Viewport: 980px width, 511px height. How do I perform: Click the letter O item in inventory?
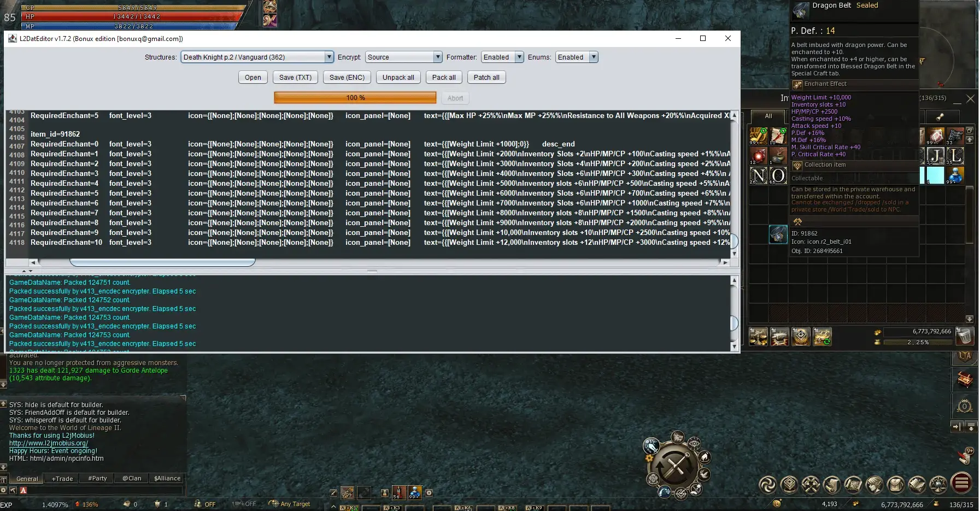pos(778,175)
